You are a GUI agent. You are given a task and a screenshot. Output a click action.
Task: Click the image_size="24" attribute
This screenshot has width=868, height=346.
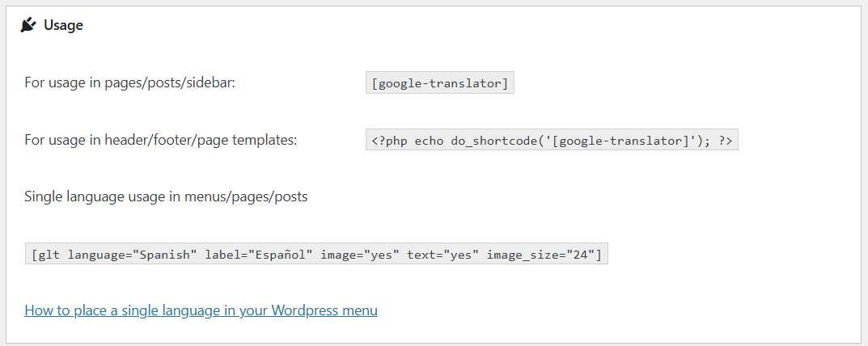(x=540, y=255)
